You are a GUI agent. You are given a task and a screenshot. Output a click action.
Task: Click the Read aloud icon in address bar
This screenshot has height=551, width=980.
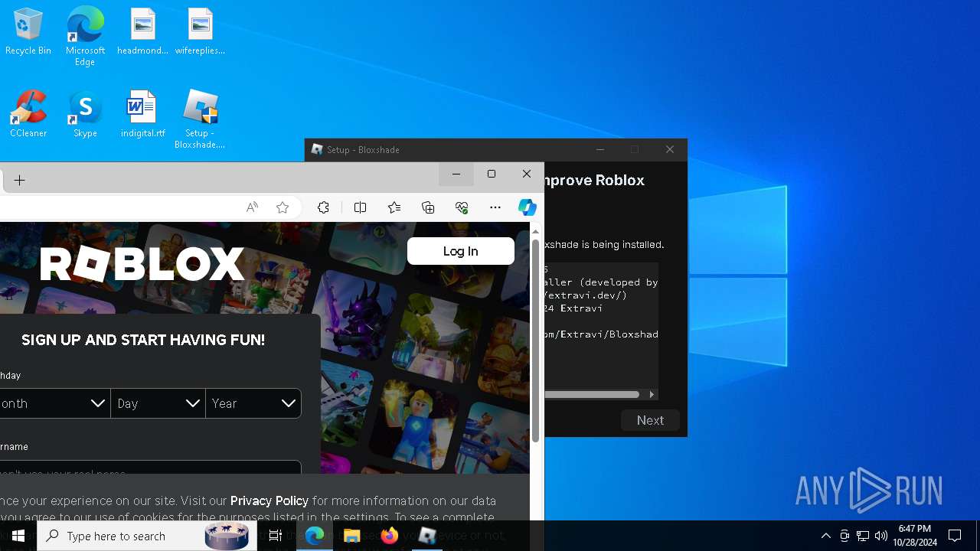(x=252, y=207)
